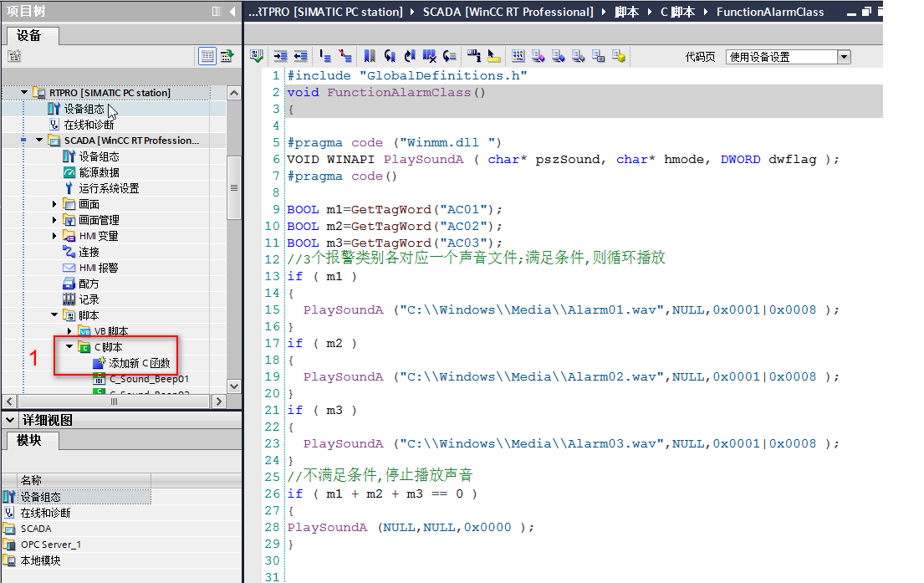Expand the 画面 folder
This screenshot has width=924, height=583.
54,204
